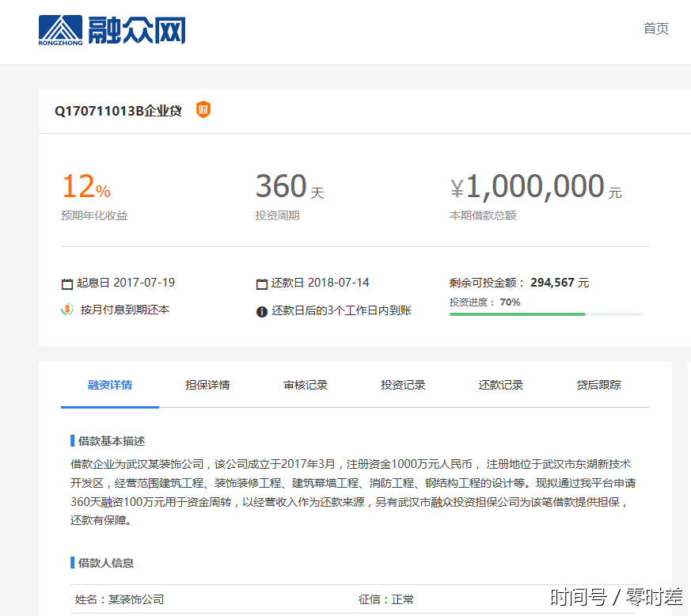The image size is (691, 616).
Task: Click the loan title Q170711013B企业贷
Action: click(x=118, y=111)
